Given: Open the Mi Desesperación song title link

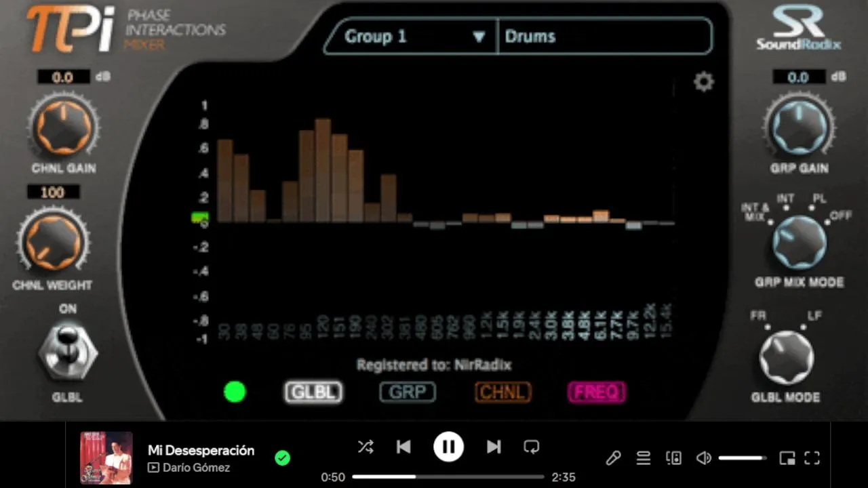Looking at the screenshot, I should click(201, 451).
